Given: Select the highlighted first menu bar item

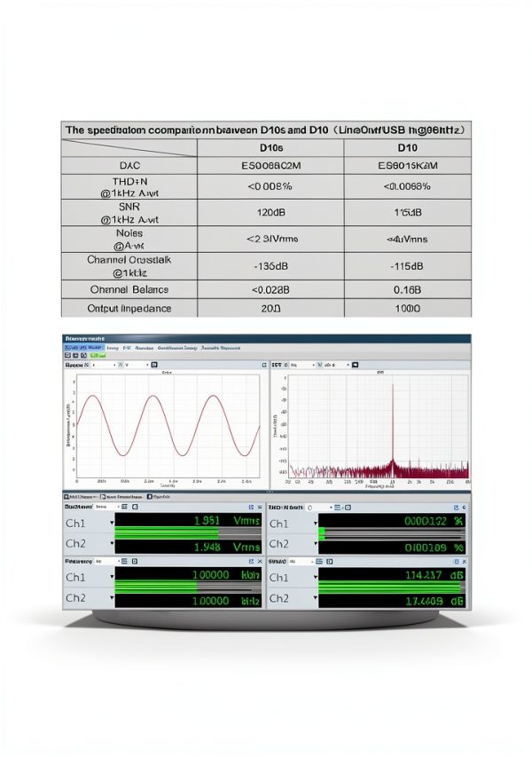Looking at the screenshot, I should coord(84,348).
